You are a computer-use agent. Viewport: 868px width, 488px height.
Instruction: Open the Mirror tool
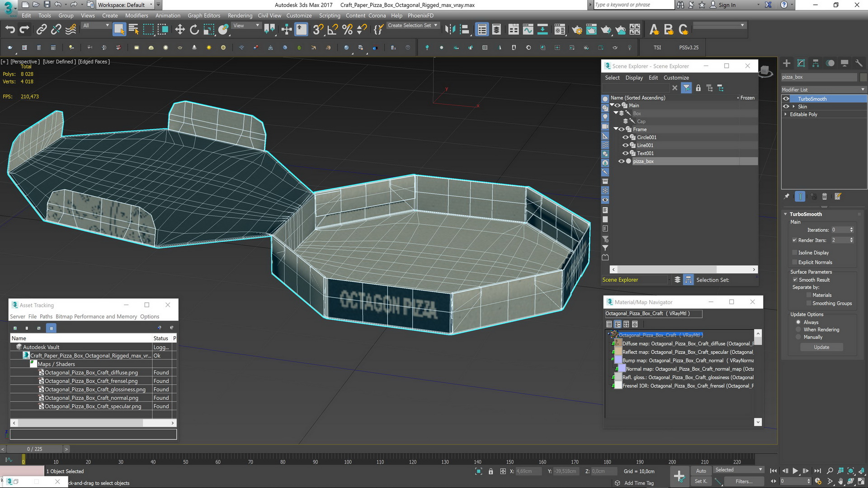[x=450, y=30]
